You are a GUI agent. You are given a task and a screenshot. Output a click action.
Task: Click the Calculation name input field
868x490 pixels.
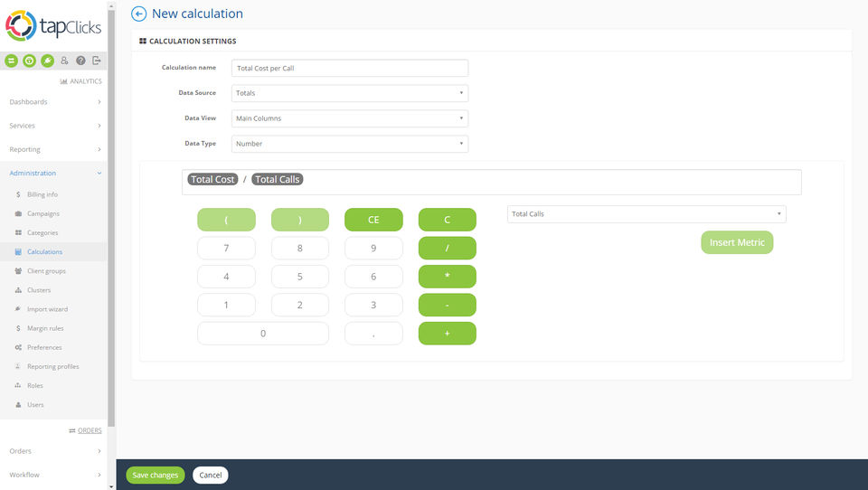[x=350, y=68]
